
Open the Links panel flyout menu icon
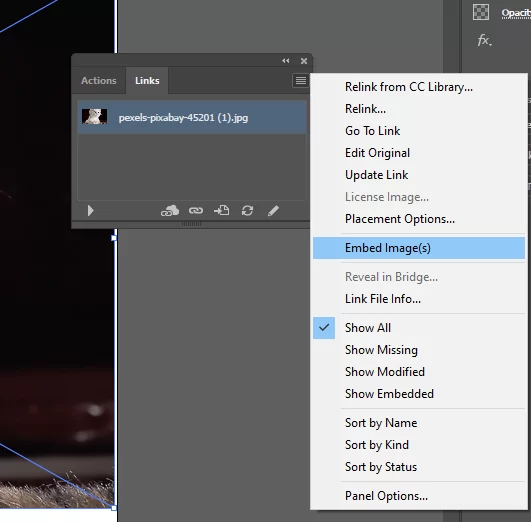(300, 81)
